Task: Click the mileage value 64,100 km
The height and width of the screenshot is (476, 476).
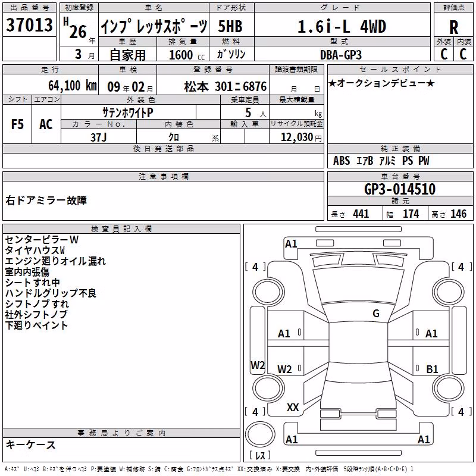Action: (x=73, y=86)
